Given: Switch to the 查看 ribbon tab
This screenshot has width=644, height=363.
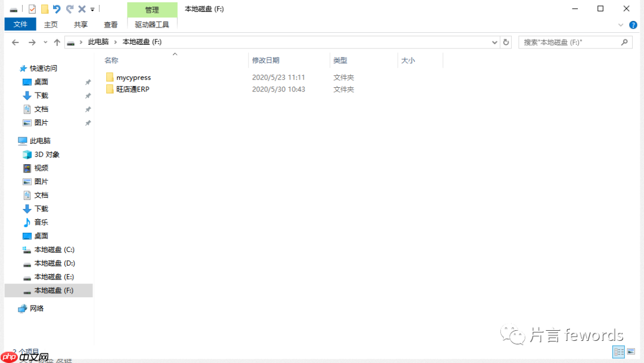Looking at the screenshot, I should (110, 24).
